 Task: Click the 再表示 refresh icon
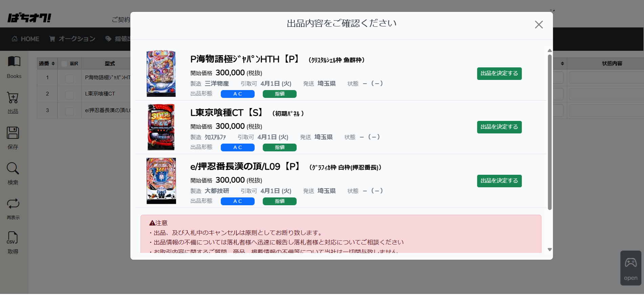[x=13, y=204]
